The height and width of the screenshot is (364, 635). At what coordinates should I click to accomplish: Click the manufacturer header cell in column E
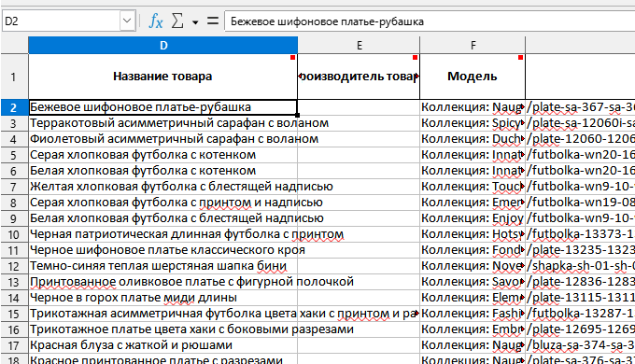(359, 77)
